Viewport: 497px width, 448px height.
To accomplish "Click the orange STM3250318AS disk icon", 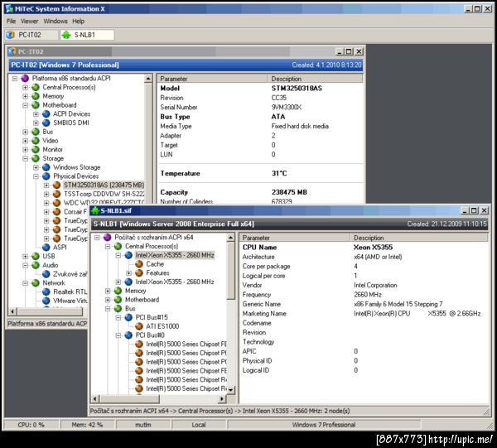I will coord(56,185).
